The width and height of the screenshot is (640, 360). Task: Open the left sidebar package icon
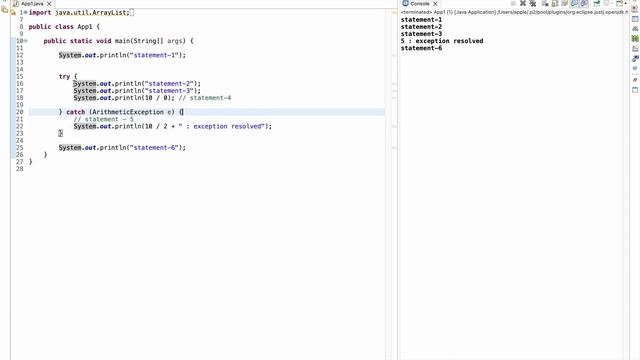click(x=4, y=9)
